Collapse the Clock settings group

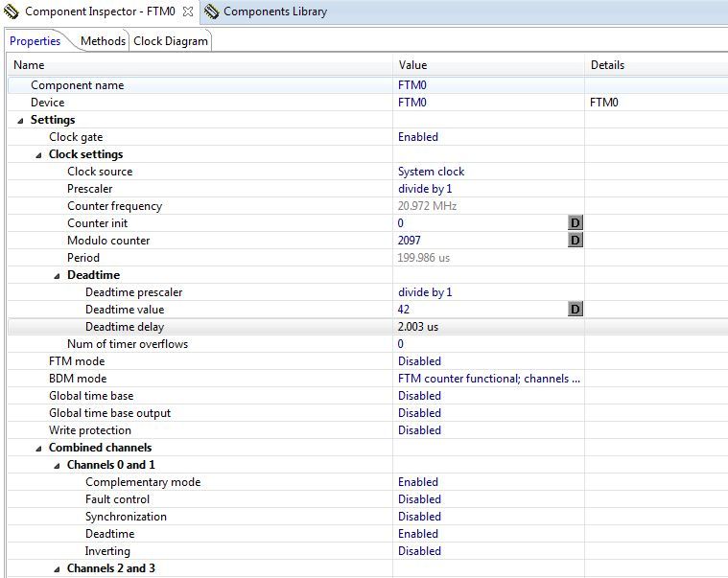pyautogui.click(x=39, y=154)
